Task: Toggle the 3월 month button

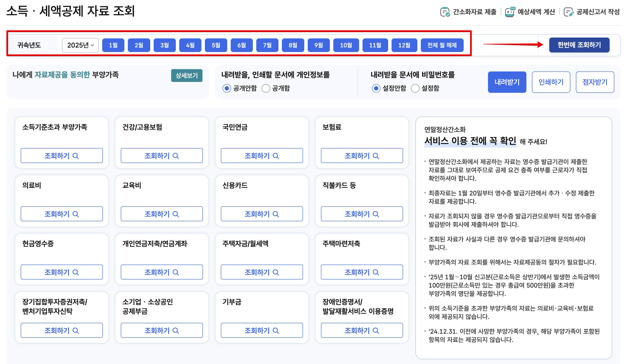Action: click(165, 45)
